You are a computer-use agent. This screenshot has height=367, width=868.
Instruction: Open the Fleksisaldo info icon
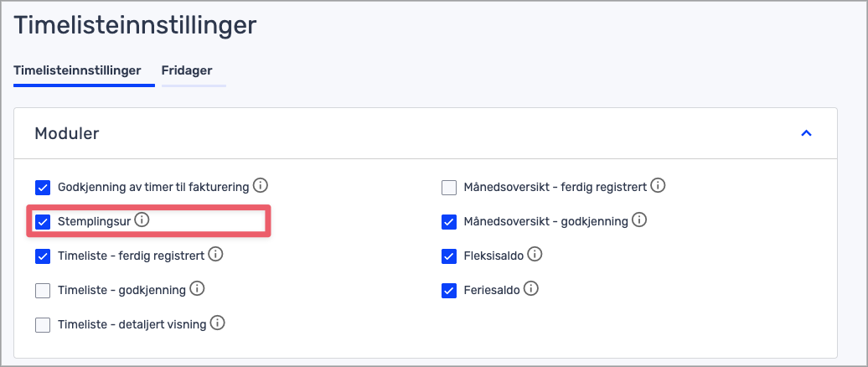pyautogui.click(x=535, y=255)
